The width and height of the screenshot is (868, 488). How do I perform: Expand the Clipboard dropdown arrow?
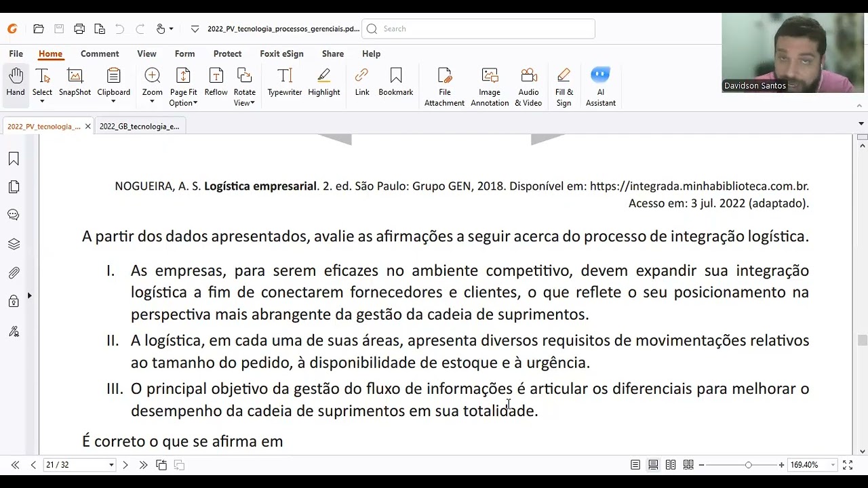113,102
